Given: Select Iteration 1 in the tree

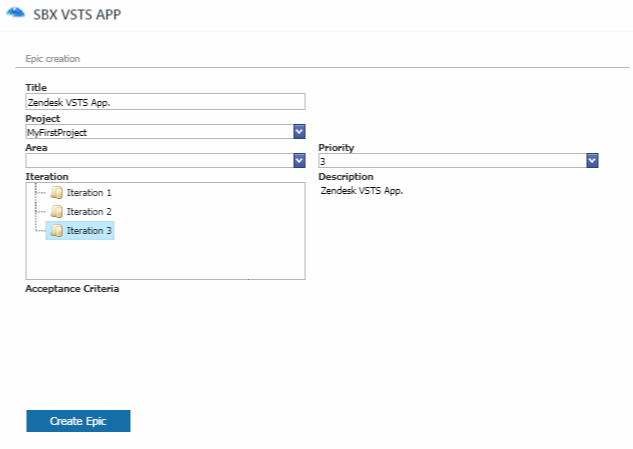Looking at the screenshot, I should pos(89,193).
